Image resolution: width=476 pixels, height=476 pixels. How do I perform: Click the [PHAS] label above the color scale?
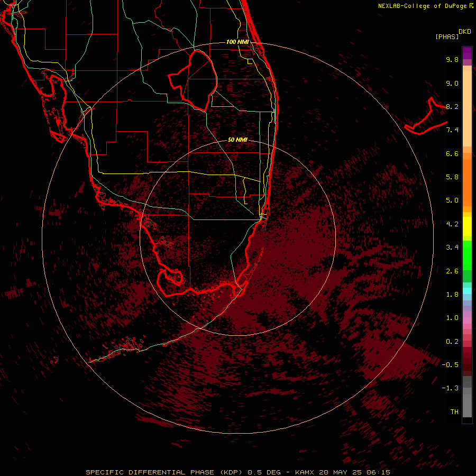click(x=447, y=37)
